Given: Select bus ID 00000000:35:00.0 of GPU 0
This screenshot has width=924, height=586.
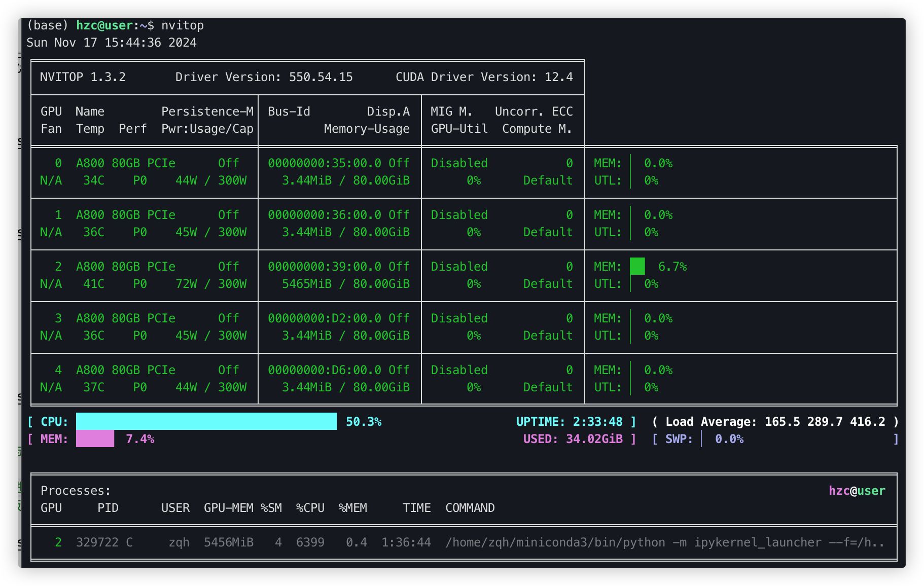Looking at the screenshot, I should tap(325, 163).
